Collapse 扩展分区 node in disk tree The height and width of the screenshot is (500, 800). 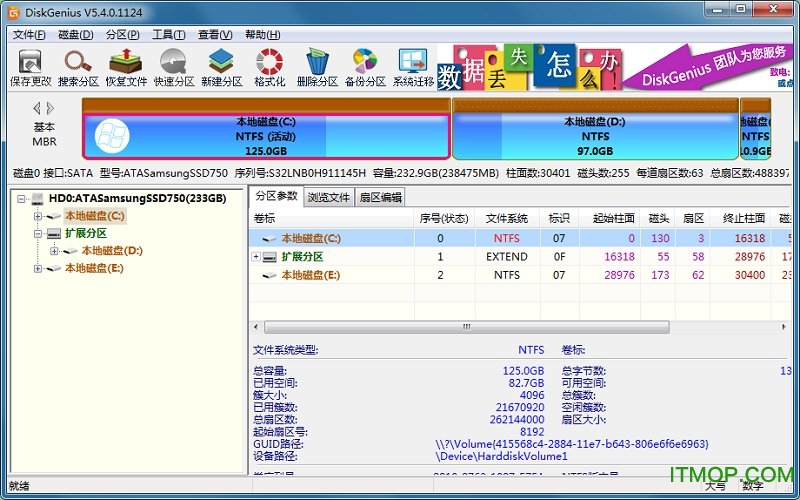click(x=37, y=234)
